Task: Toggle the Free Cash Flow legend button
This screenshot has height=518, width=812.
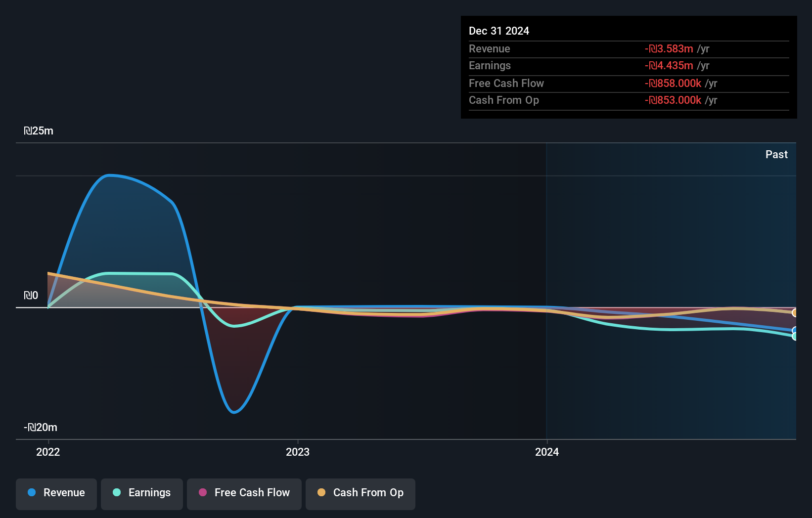Action: pyautogui.click(x=244, y=494)
